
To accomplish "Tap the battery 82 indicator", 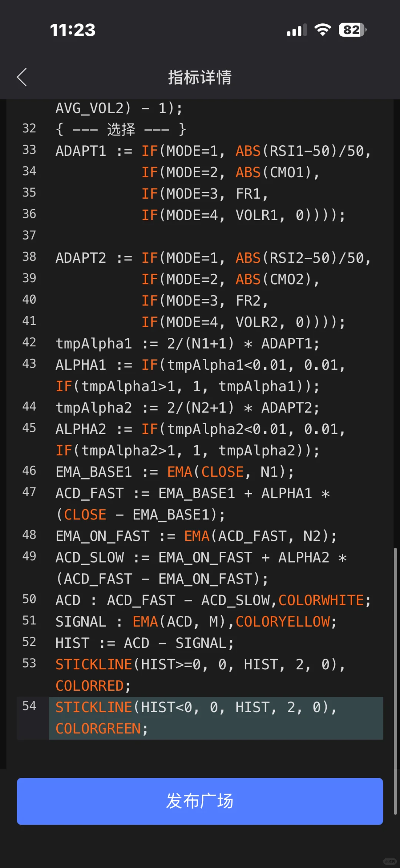I will 352,30.
